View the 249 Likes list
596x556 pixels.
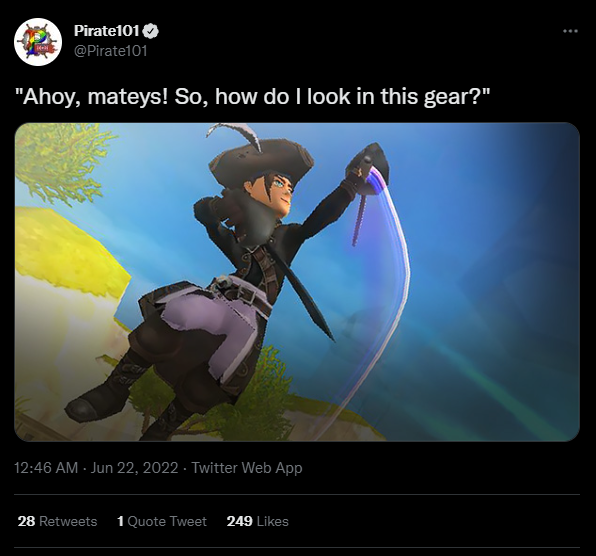click(x=258, y=521)
